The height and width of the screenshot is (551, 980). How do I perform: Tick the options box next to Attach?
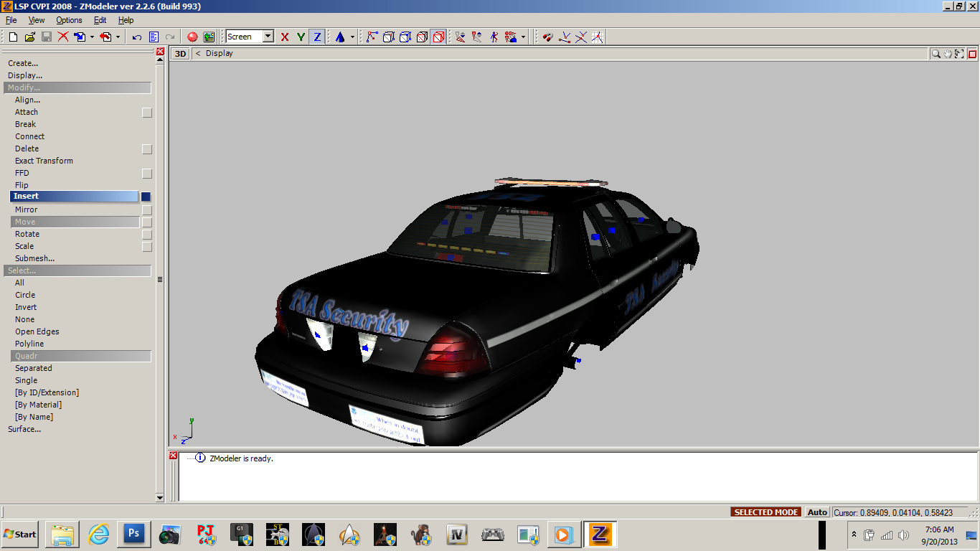pyautogui.click(x=147, y=113)
